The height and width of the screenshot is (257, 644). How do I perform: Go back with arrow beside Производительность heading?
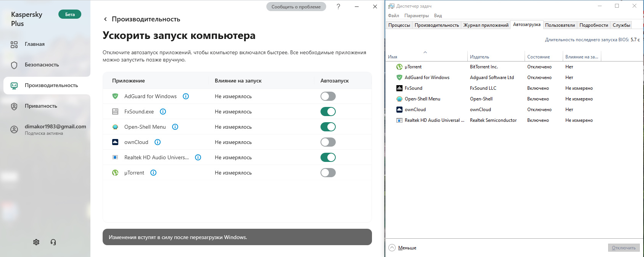[x=105, y=19]
